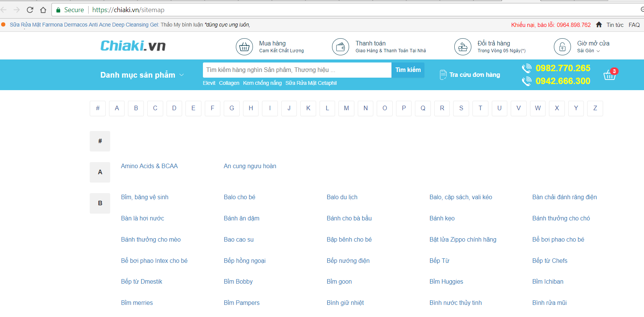Jump to letter C index tab
This screenshot has height=317, width=644.
155,108
